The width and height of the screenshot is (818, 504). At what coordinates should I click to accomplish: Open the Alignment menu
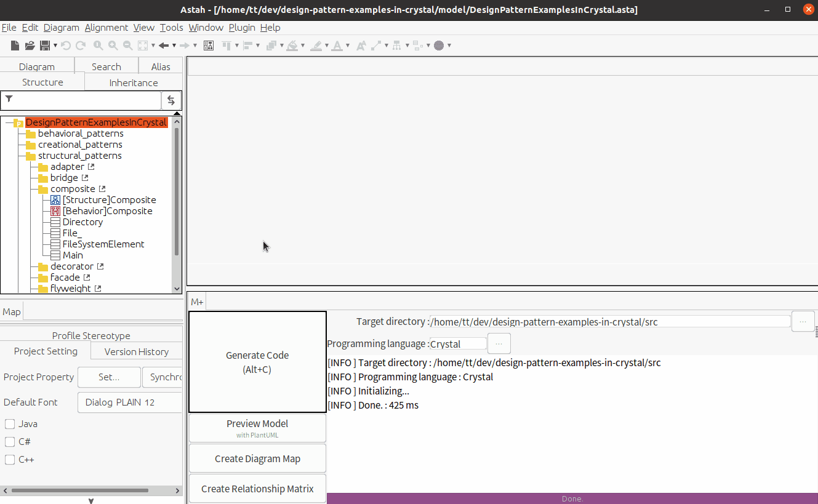coord(106,28)
